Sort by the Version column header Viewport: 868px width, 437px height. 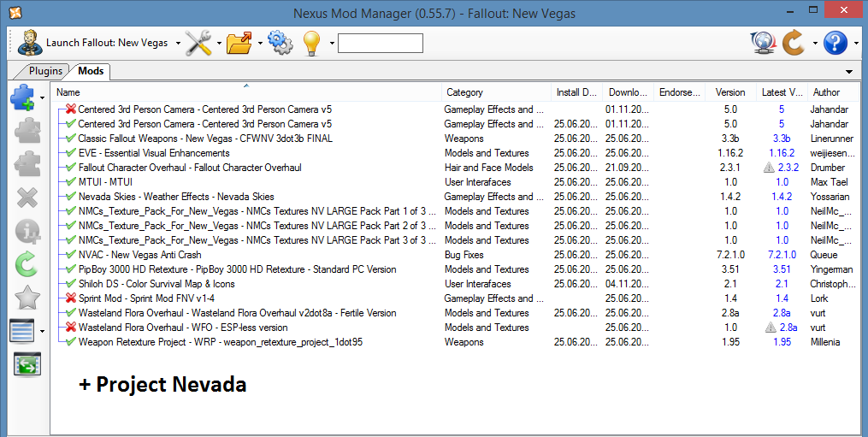pyautogui.click(x=730, y=92)
